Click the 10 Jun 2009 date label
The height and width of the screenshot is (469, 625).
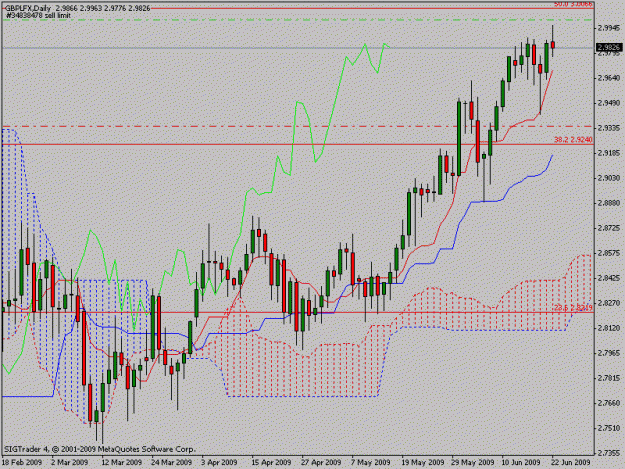click(x=521, y=463)
